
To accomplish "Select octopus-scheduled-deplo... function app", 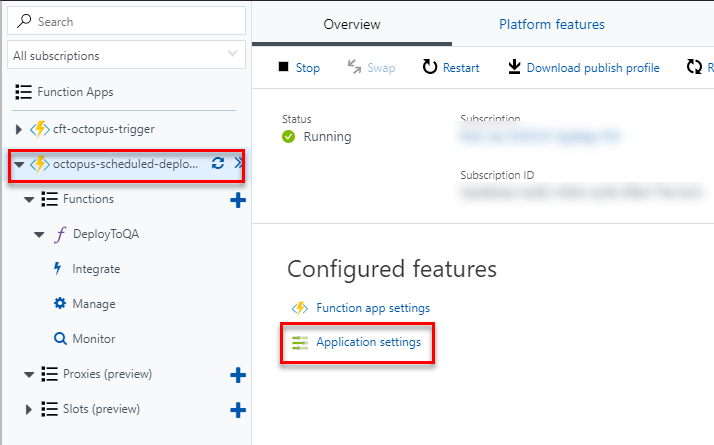I will pyautogui.click(x=126, y=164).
